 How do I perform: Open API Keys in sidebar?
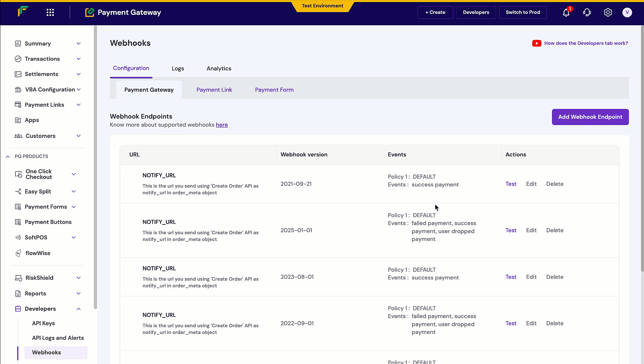pos(43,323)
